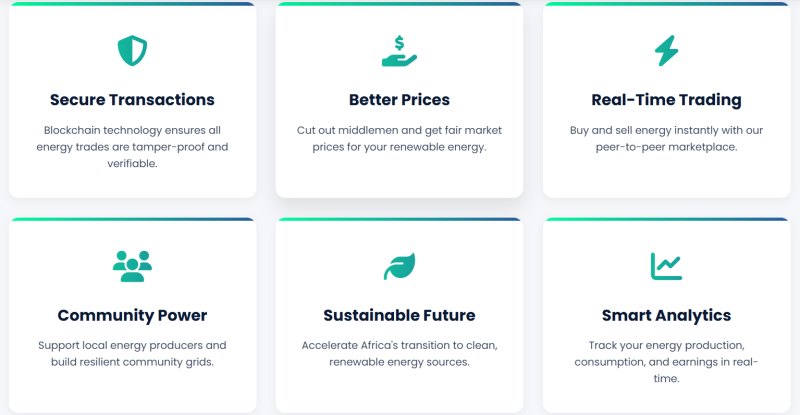The image size is (800, 415).
Task: Select the Secure Transactions heading
Action: pyautogui.click(x=132, y=100)
